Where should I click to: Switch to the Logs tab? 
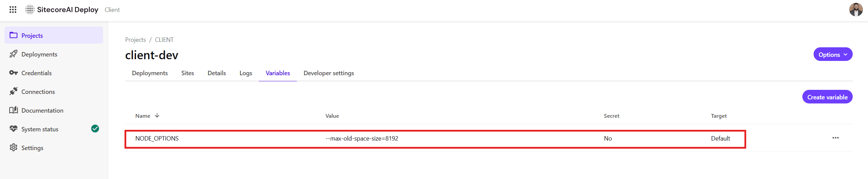coord(245,73)
